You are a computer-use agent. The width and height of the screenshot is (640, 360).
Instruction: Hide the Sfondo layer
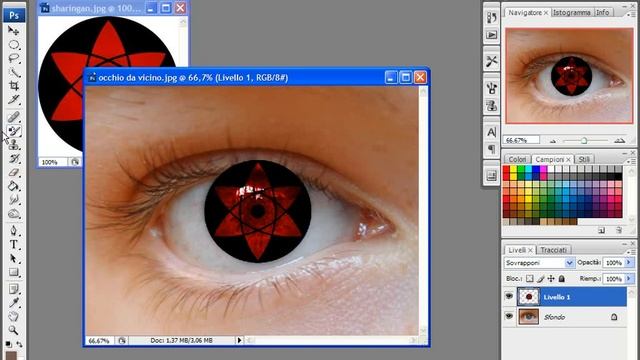[x=509, y=316]
